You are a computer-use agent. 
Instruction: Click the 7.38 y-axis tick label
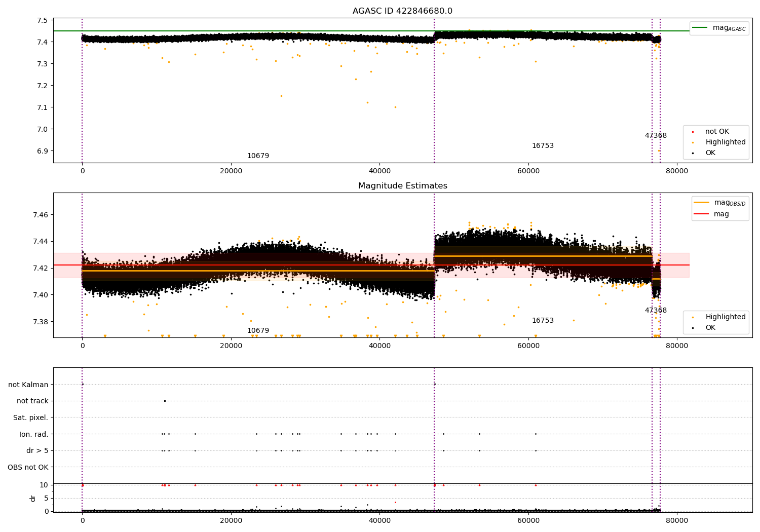[41, 322]
